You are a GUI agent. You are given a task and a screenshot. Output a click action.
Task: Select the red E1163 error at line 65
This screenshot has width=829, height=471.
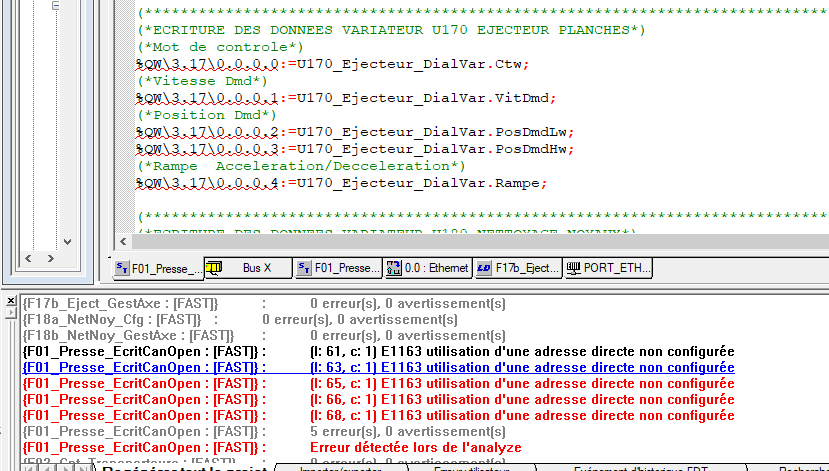(521, 384)
